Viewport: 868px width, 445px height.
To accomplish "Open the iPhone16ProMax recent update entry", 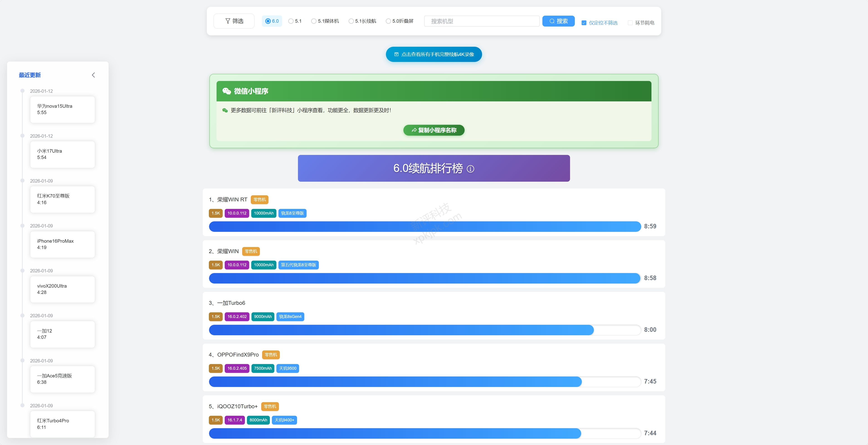I will pos(62,244).
